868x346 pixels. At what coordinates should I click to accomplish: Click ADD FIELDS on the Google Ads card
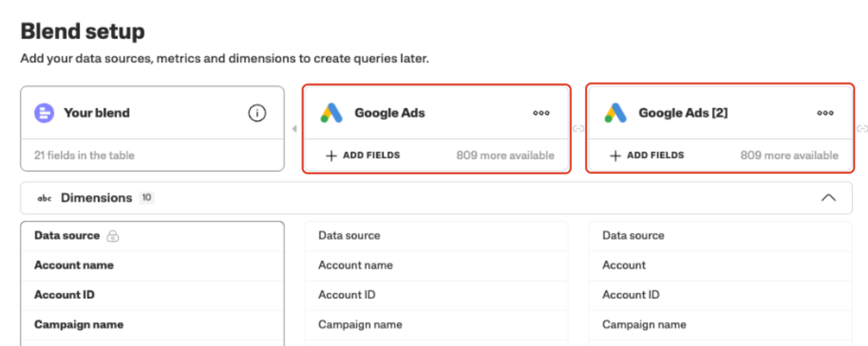(x=363, y=155)
